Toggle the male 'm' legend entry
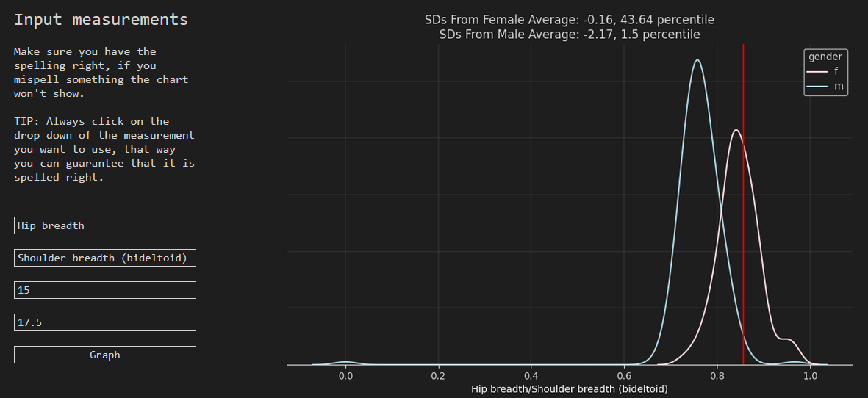Viewport: 868px width, 398px height. (x=825, y=86)
